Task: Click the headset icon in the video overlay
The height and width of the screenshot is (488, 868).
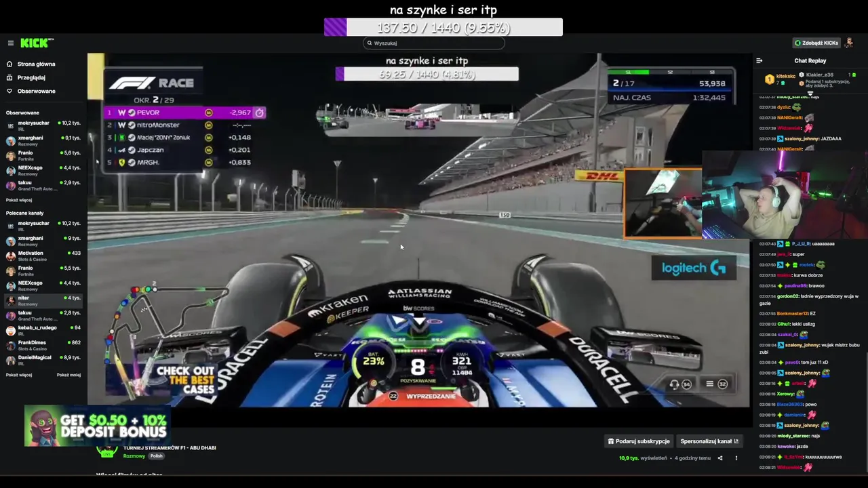Action: point(674,384)
